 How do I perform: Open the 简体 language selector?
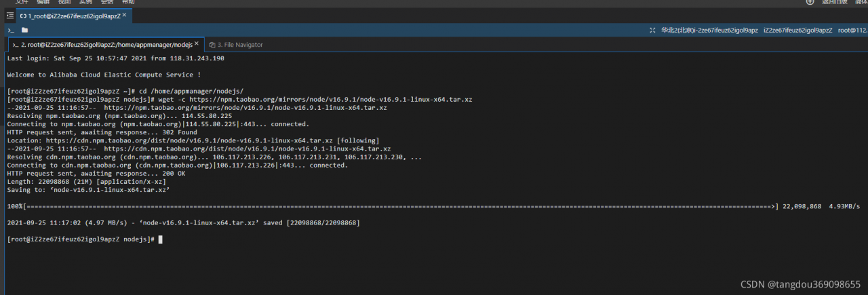[x=861, y=2]
